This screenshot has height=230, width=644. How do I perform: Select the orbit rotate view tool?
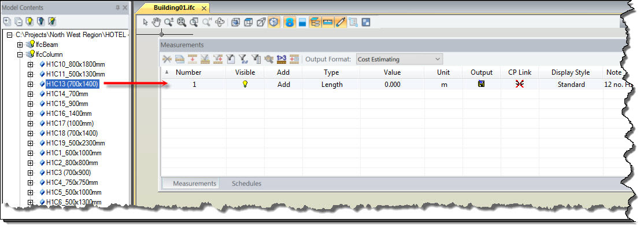220,22
